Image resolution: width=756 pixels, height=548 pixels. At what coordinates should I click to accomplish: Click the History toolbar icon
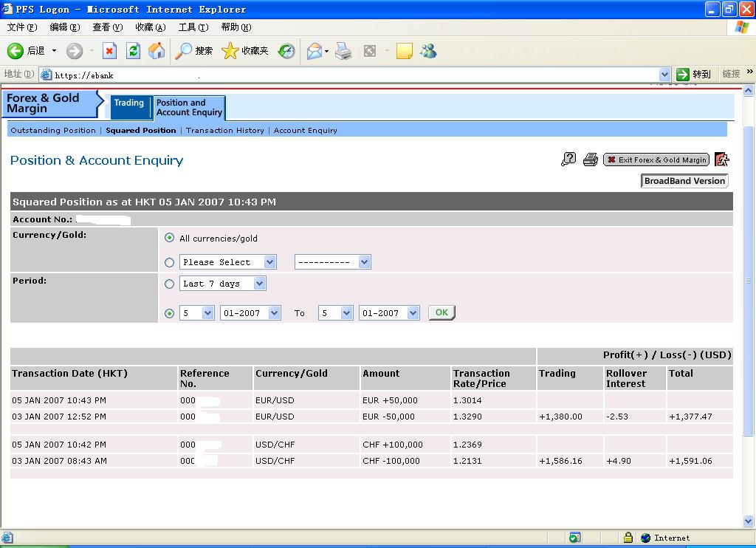(286, 50)
